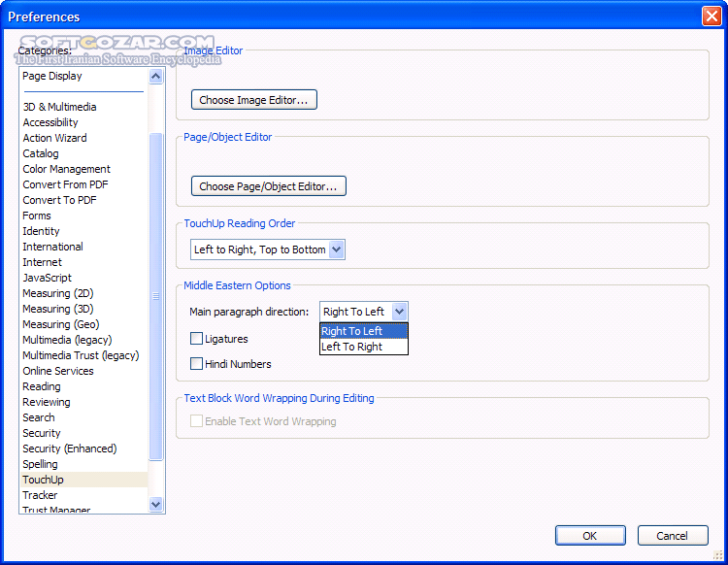Select the Color Management category
Screen dimensions: 728x565
pos(67,169)
